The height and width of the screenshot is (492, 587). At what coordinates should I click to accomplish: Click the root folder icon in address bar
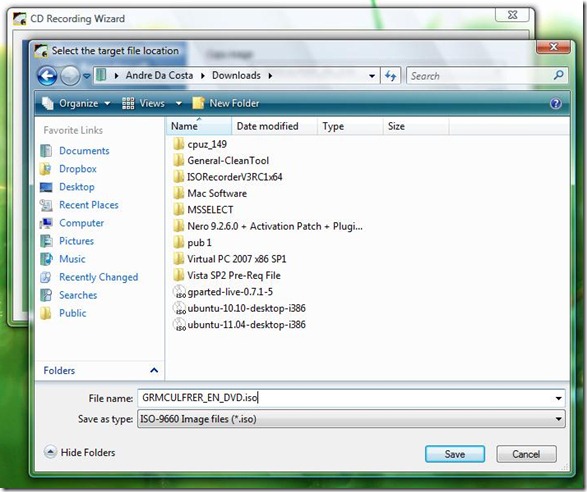pos(101,75)
